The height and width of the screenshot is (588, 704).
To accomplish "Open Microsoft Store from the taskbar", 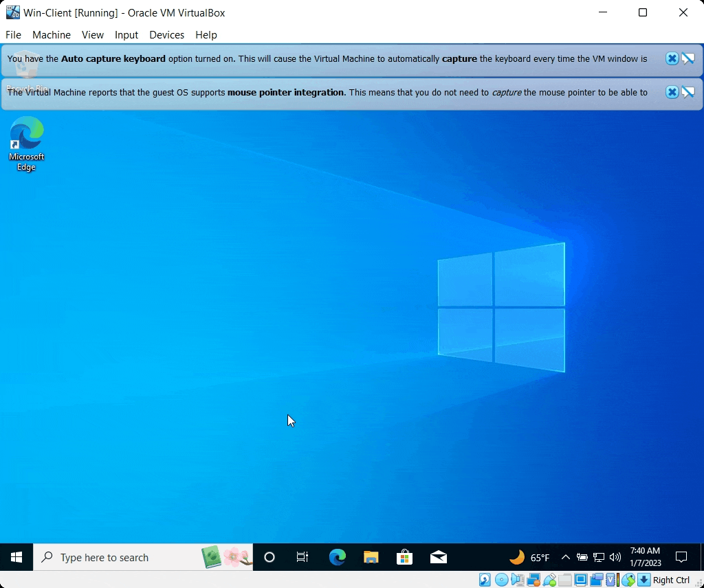I will pos(404,557).
